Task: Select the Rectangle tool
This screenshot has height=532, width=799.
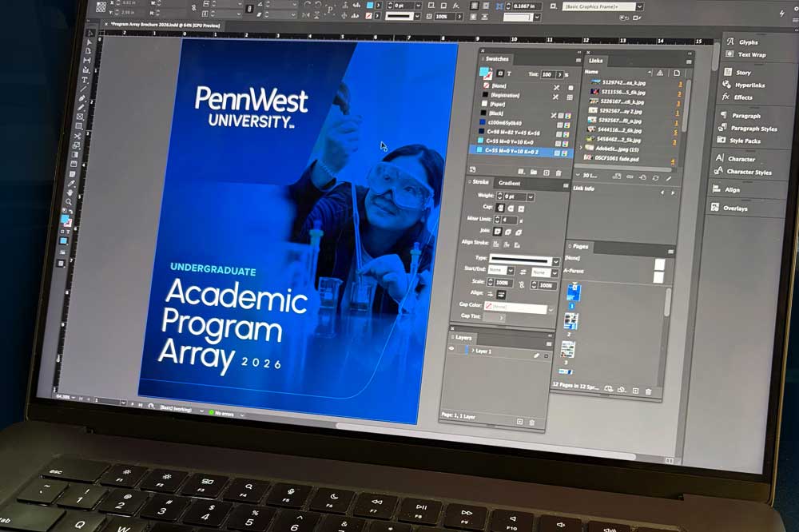Action: coord(78,126)
